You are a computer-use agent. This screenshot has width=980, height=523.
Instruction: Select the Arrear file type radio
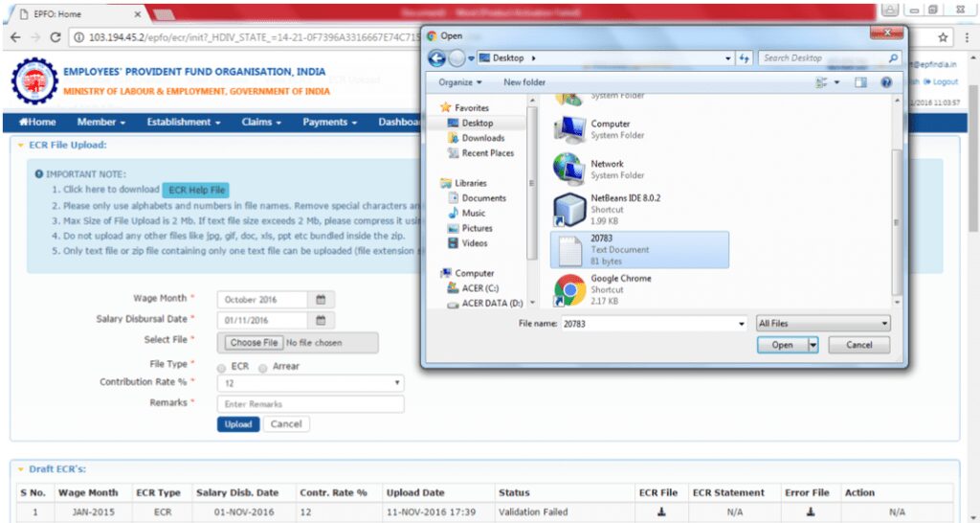coord(263,368)
